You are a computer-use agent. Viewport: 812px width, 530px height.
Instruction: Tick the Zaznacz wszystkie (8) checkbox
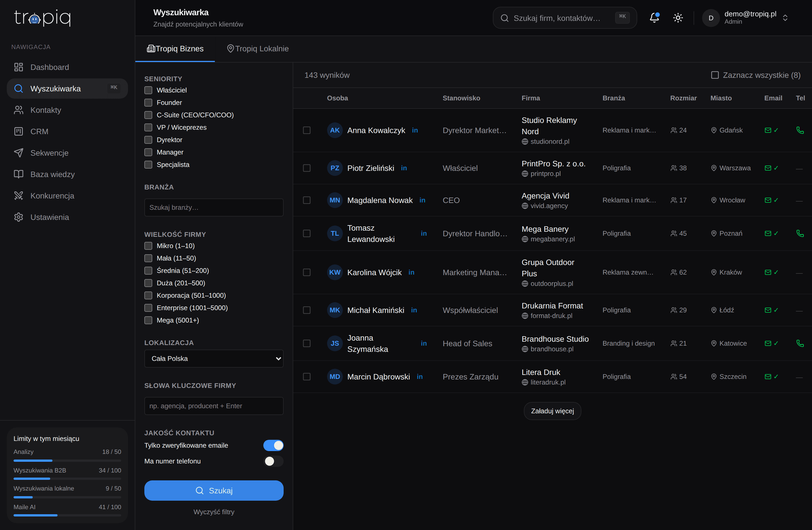point(715,75)
